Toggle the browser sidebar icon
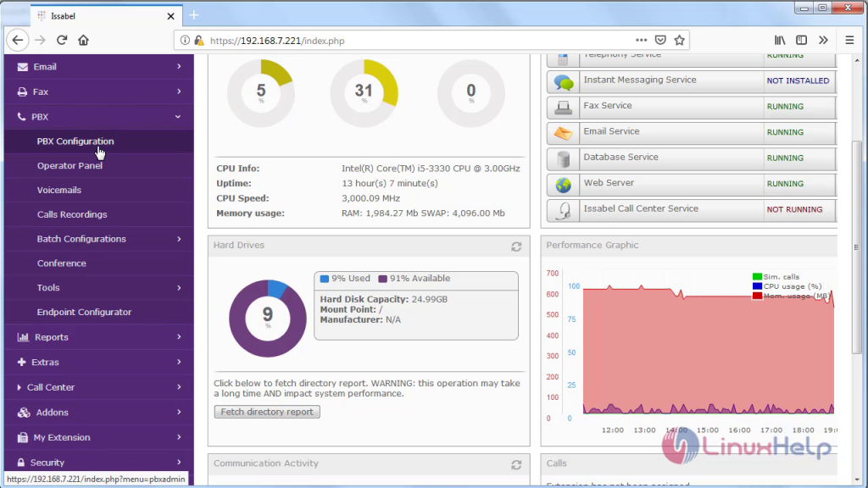 tap(801, 40)
